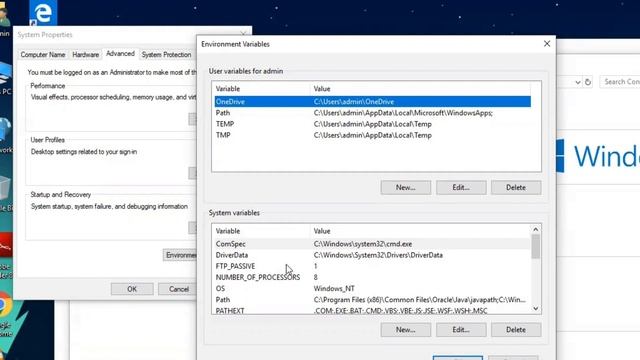Click Edit under User variables
The width and height of the screenshot is (640, 360).
click(x=461, y=187)
